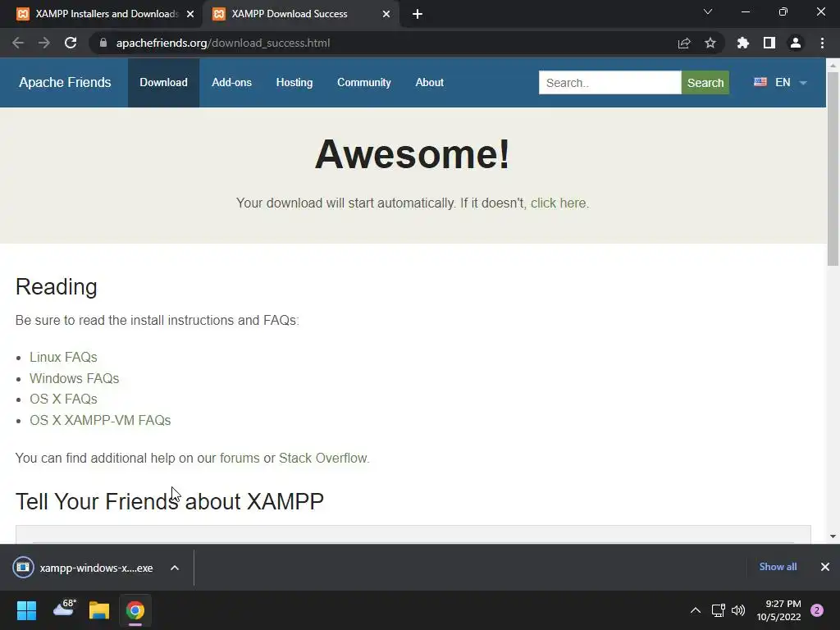Close the downloads bar
The image size is (840, 630).
pos(825,567)
